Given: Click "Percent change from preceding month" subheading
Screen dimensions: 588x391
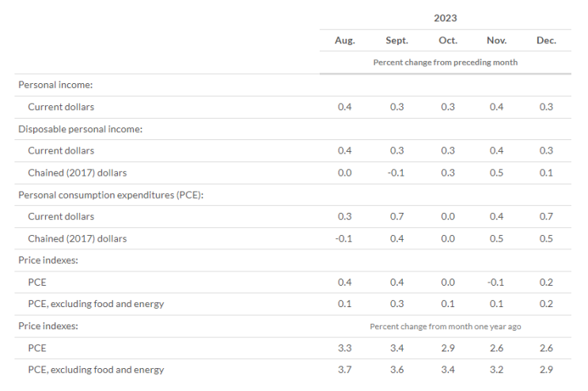Looking at the screenshot, I should (446, 62).
